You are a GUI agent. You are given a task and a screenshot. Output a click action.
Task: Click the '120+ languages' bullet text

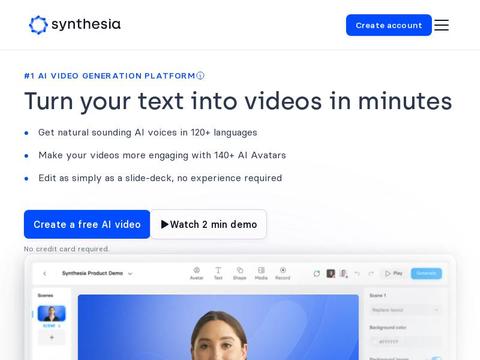pos(148,133)
